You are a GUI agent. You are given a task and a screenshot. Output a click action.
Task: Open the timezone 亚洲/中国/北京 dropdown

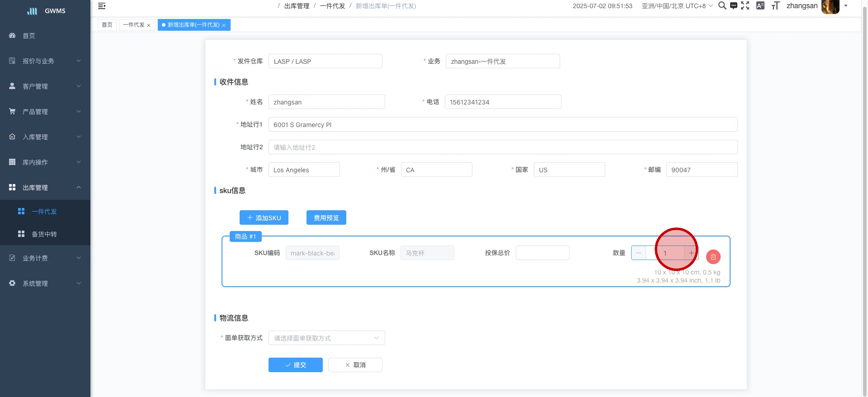tap(677, 6)
